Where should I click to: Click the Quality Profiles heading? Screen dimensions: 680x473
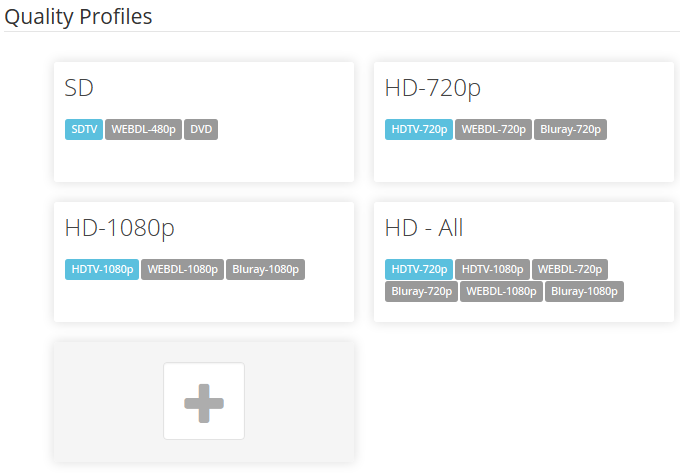(x=78, y=17)
